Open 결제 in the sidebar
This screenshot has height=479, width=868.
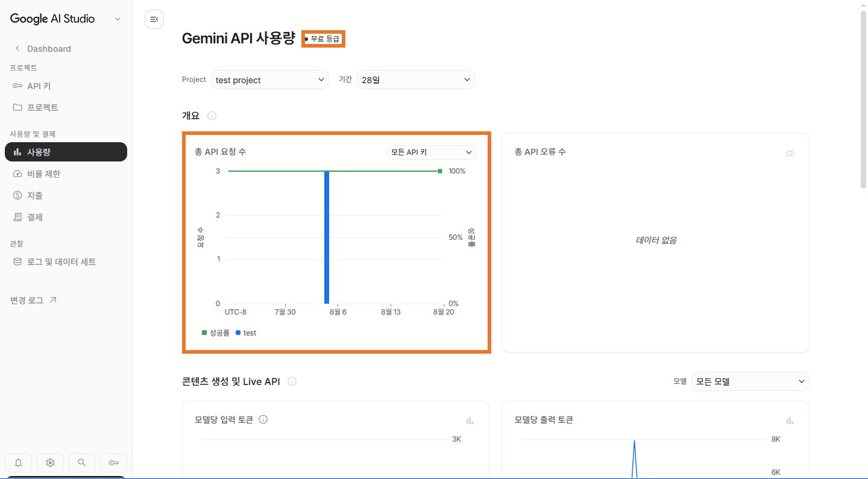[x=66, y=217]
